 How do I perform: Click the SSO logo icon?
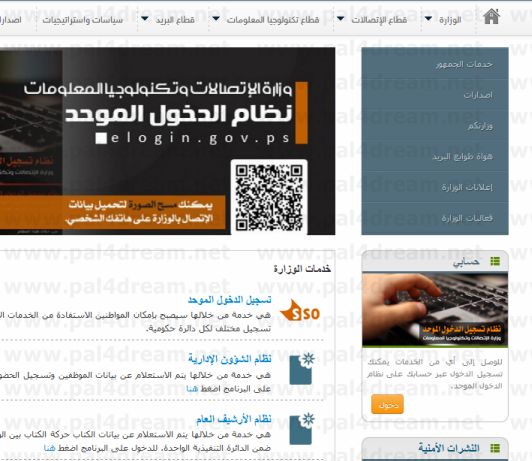coord(300,311)
